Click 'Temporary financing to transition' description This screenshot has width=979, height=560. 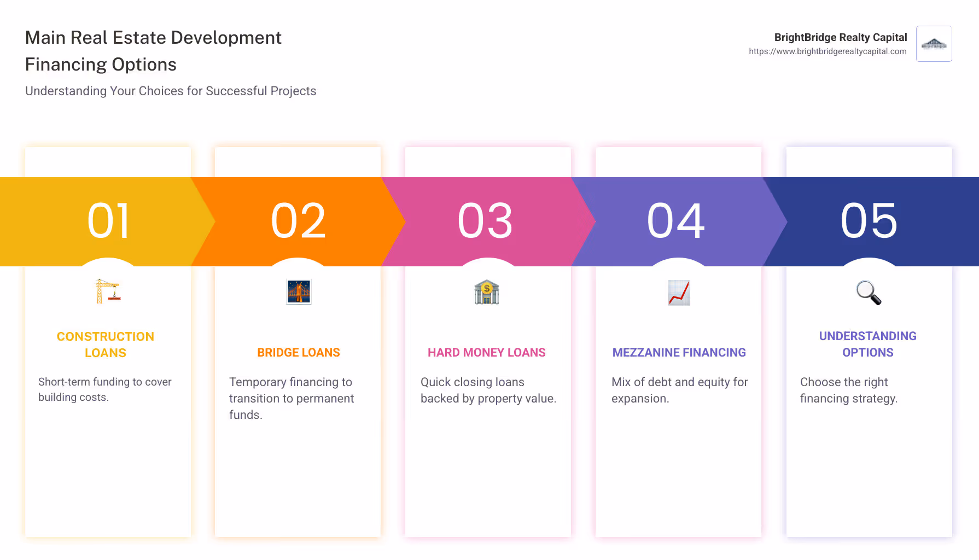coord(292,399)
